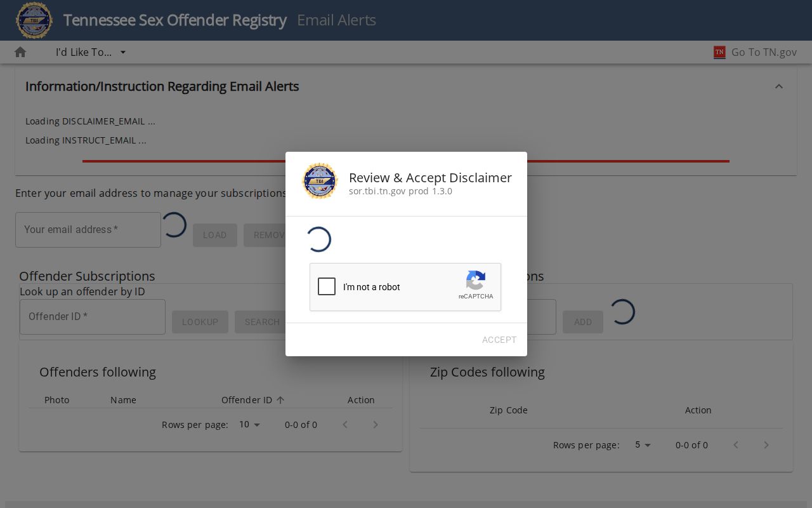Sort by Offender ID arrow icon
Screen dimensions: 812x508
click(x=280, y=400)
